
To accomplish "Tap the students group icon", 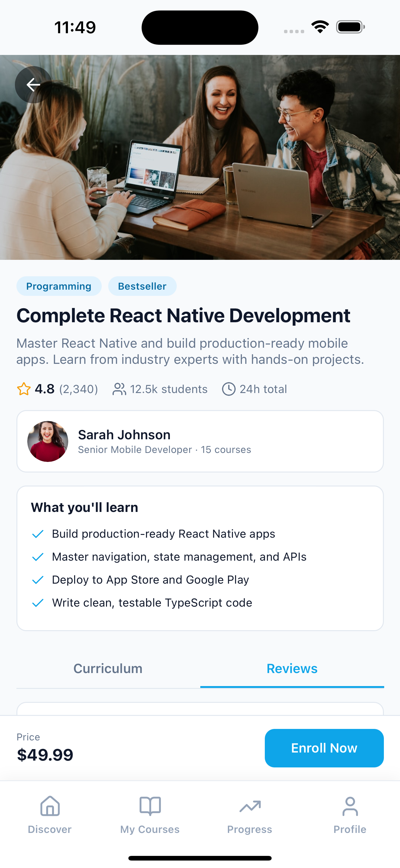I will point(119,389).
